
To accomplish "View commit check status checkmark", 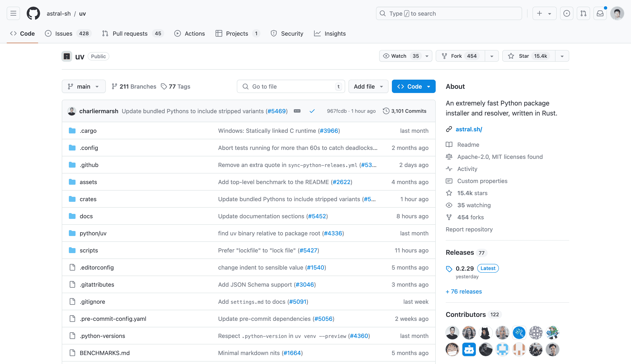I will click(312, 111).
